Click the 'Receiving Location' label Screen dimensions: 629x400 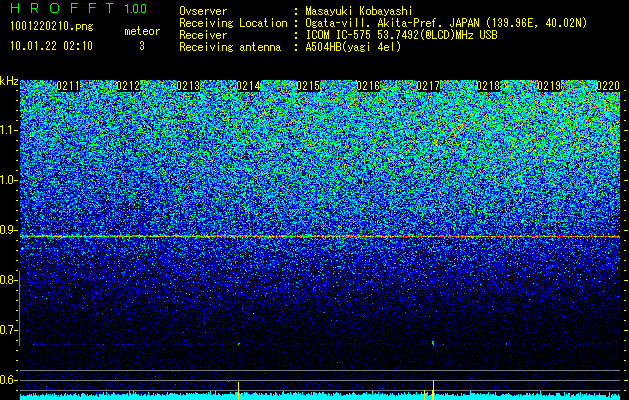tap(233, 23)
